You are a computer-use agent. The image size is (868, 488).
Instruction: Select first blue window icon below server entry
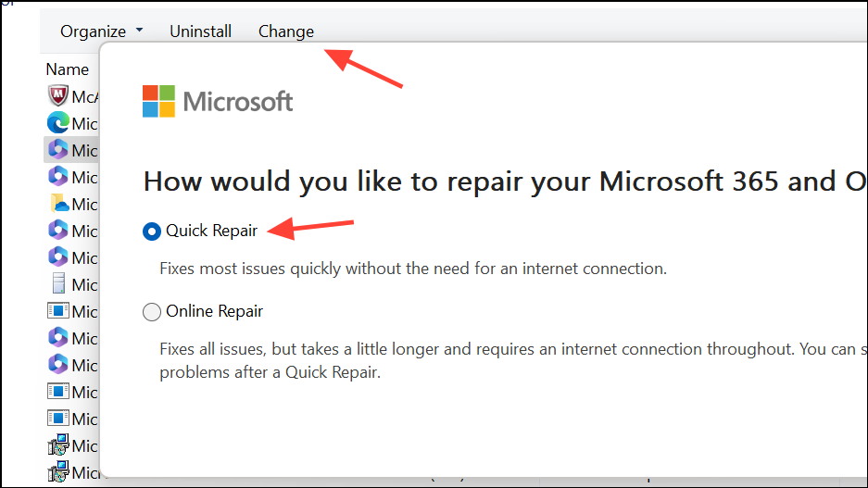coord(58,311)
